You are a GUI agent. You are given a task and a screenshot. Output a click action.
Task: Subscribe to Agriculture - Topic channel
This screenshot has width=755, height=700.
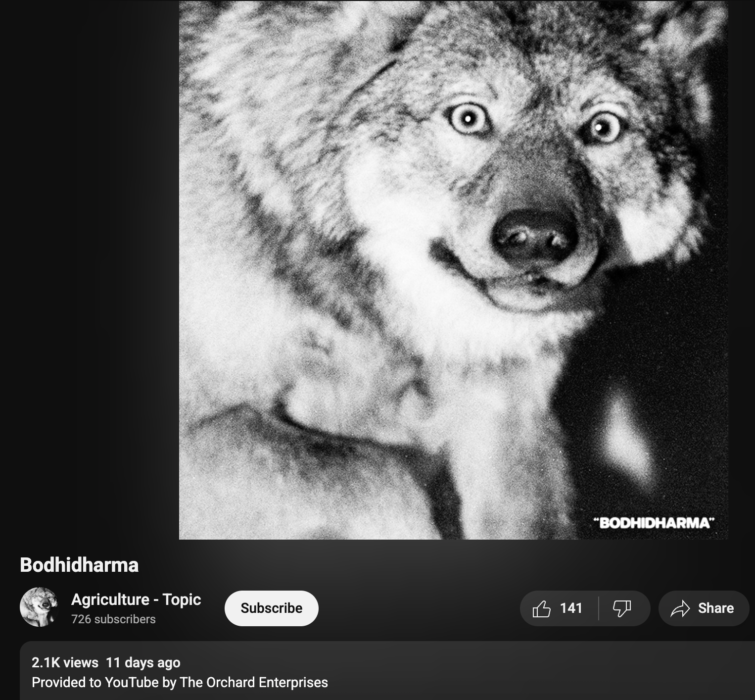click(x=271, y=608)
